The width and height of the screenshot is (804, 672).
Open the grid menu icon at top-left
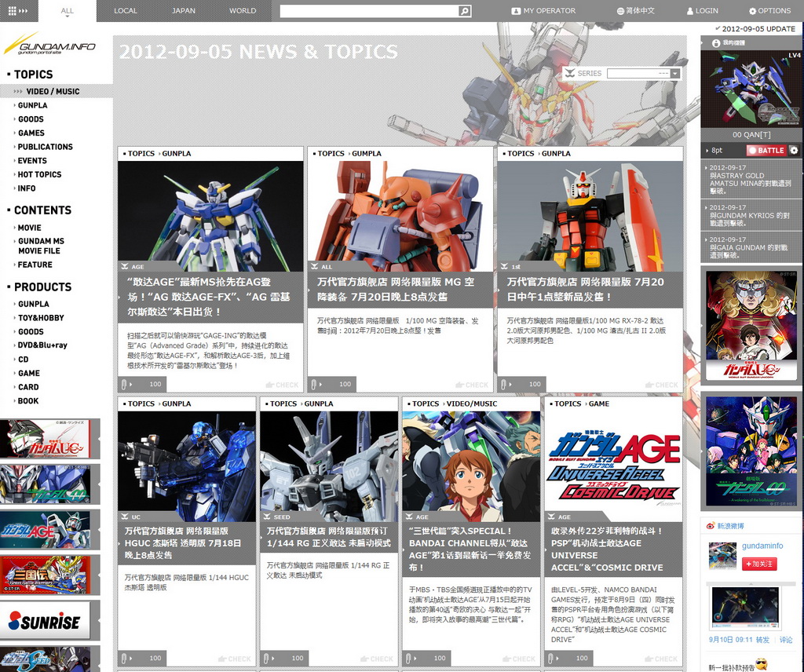pos(17,11)
